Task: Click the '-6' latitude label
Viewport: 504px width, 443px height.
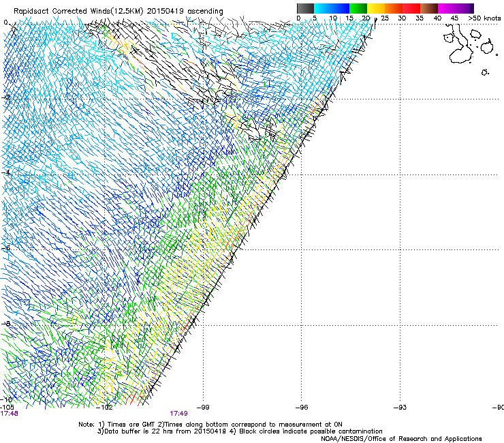Action: click(x=5, y=248)
